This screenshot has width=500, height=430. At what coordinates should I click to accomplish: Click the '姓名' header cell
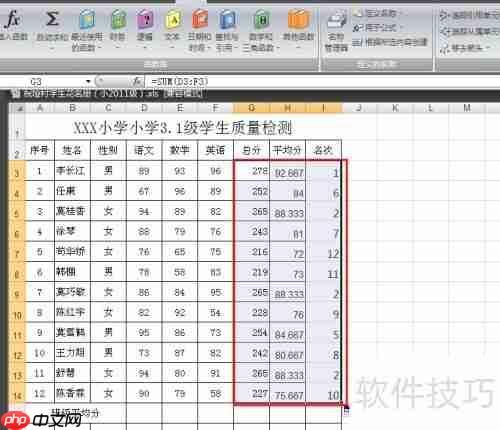click(72, 150)
